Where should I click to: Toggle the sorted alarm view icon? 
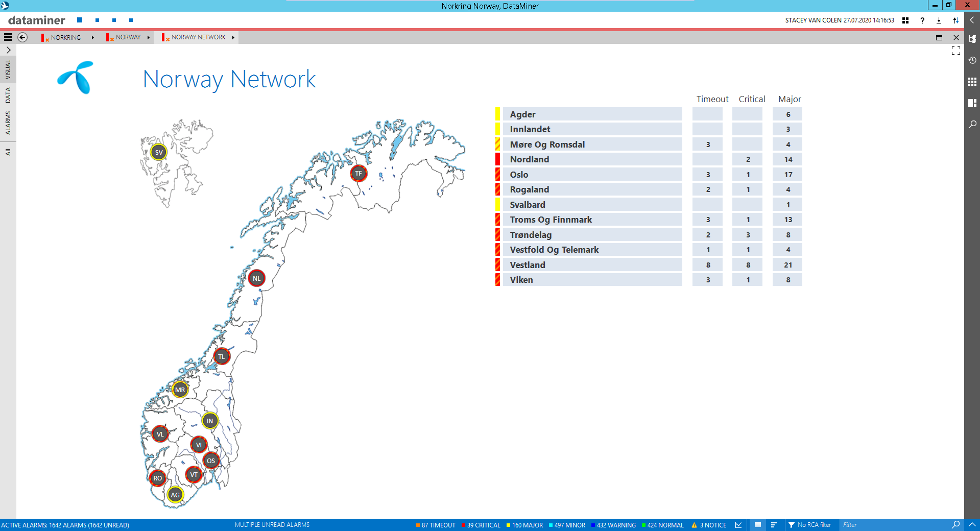coord(774,525)
